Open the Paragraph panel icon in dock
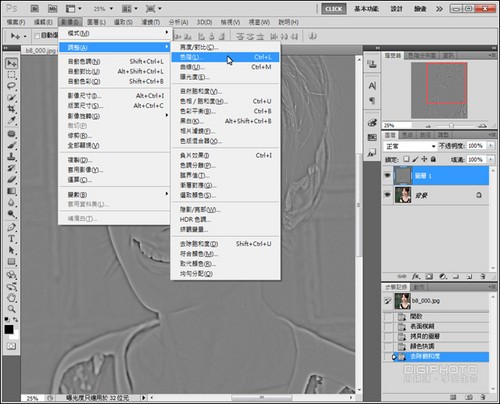This screenshot has height=404, width=500. (372, 100)
